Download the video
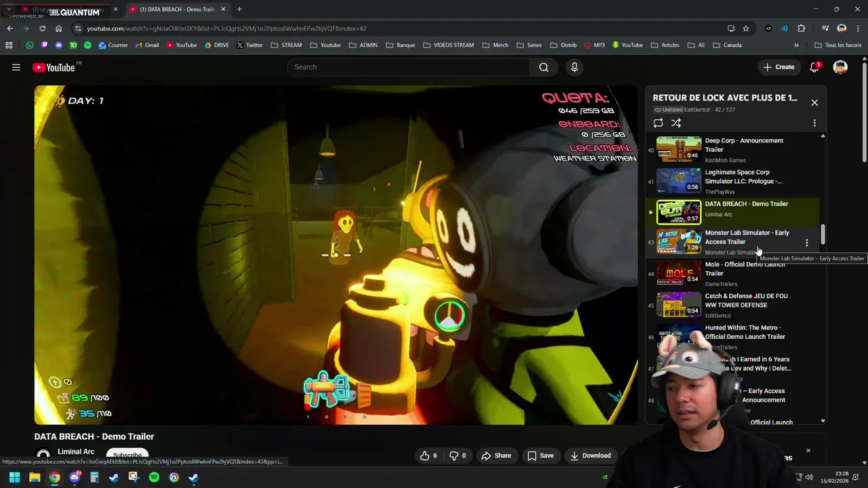This screenshot has height=488, width=868. click(x=590, y=455)
